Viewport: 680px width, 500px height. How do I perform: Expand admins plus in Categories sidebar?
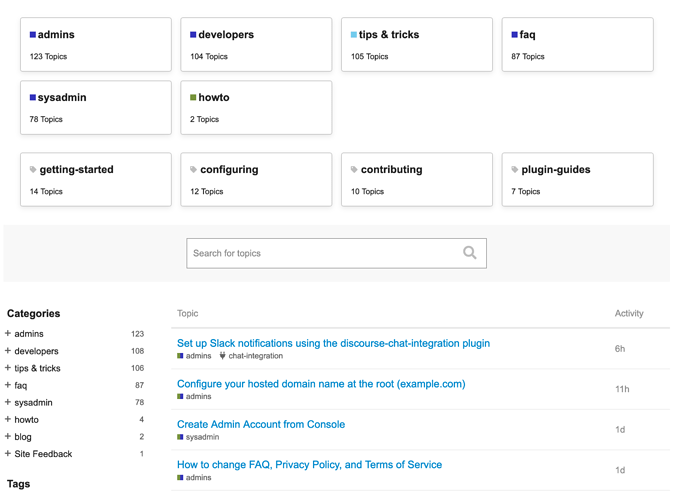(8, 333)
